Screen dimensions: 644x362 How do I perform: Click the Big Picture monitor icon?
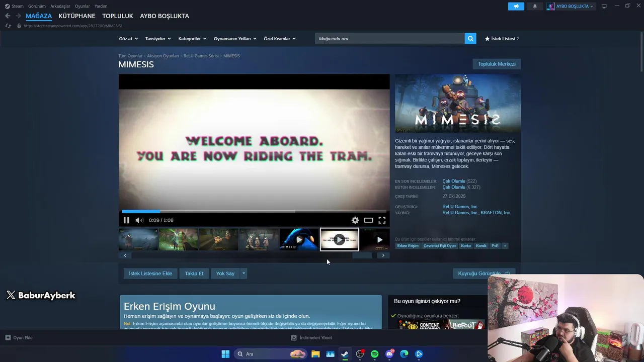coord(604,6)
